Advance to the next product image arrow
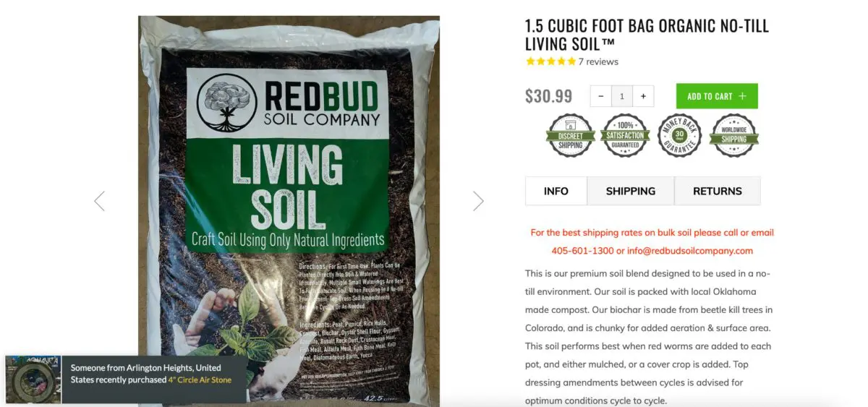Viewport: 868px width, 407px height. pyautogui.click(x=478, y=201)
